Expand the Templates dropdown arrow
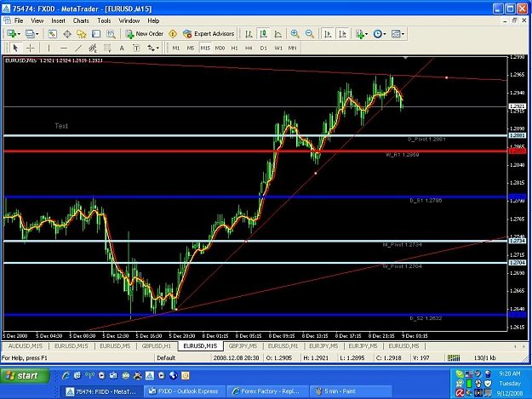Screen dimensions: 532x399 point(403,34)
